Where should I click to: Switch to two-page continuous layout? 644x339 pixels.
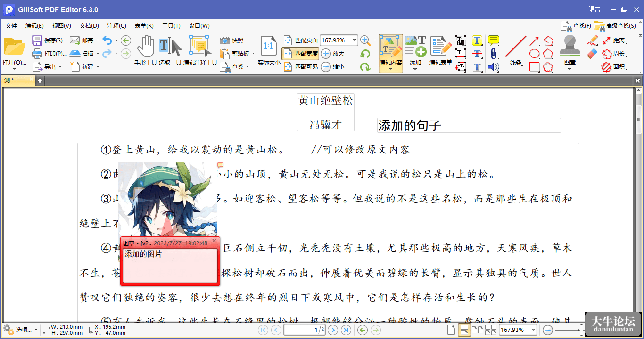click(490, 330)
